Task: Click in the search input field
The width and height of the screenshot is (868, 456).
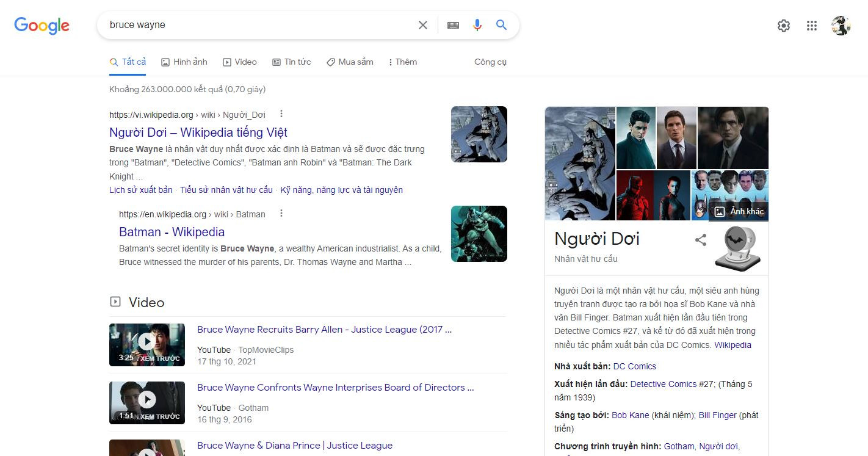Action: 259,25
